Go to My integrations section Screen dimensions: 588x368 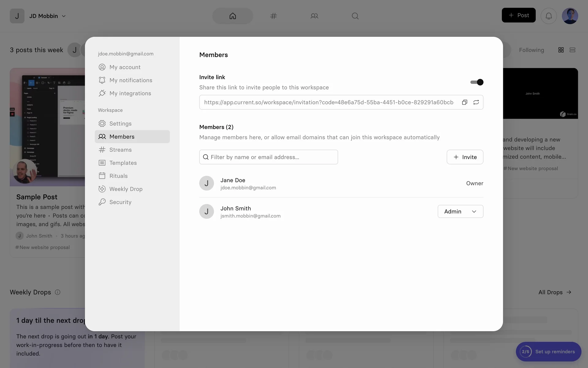pyautogui.click(x=130, y=93)
